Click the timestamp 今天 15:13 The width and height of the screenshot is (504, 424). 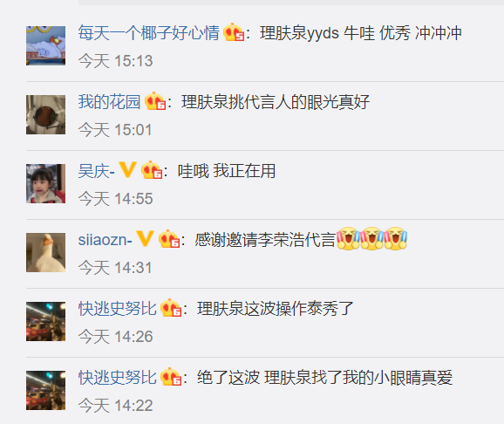click(x=115, y=61)
